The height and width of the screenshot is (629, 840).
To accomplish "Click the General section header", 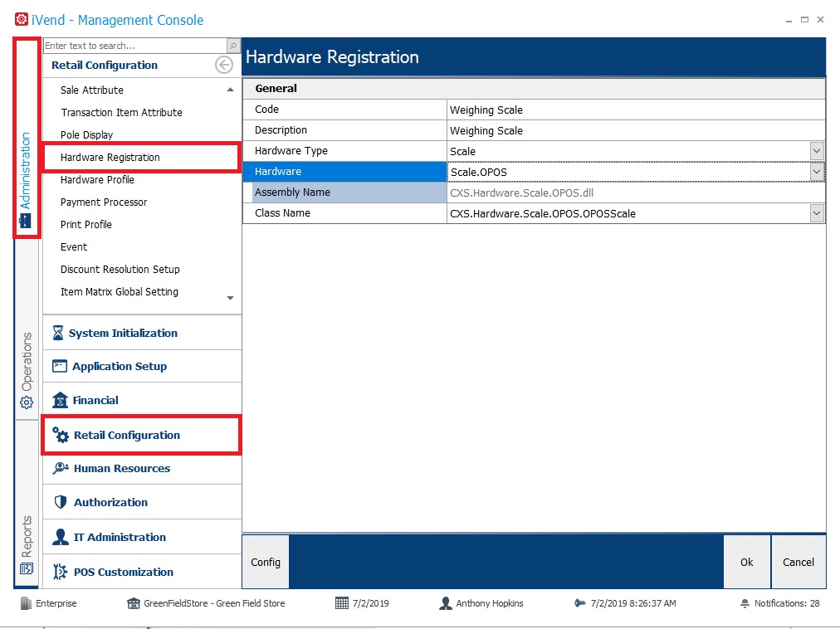I will pos(534,89).
